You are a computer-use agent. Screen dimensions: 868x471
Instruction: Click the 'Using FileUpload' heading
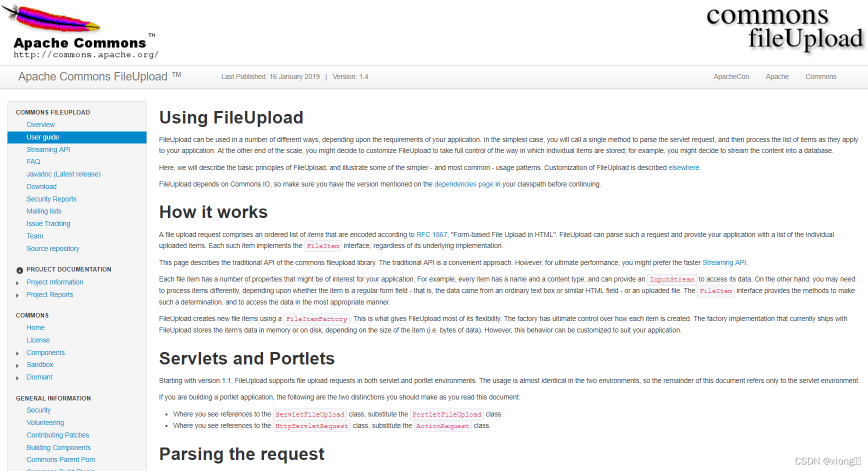tap(231, 117)
